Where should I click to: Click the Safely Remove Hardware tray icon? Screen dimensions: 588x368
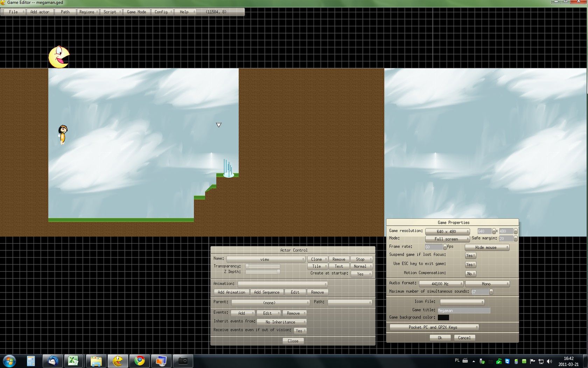(482, 361)
